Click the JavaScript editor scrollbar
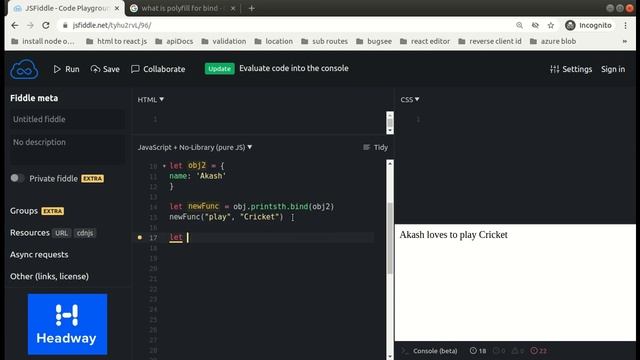 click(x=390, y=238)
